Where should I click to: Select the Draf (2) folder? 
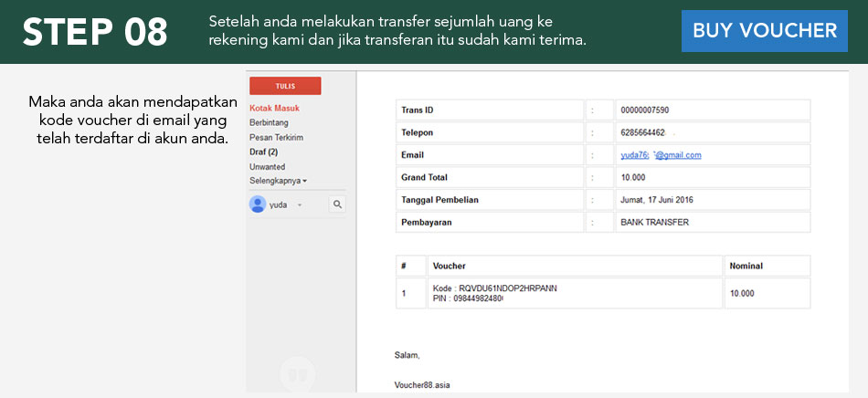[x=263, y=152]
